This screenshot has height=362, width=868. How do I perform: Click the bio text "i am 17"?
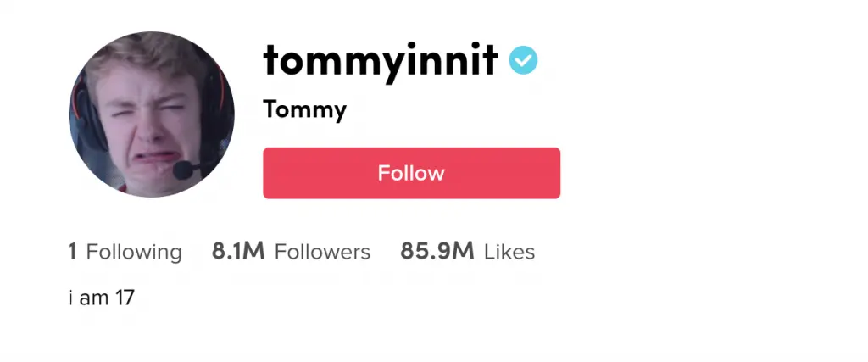tap(102, 298)
